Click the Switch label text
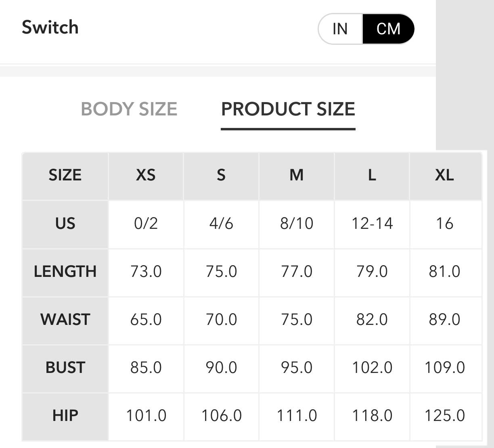The width and height of the screenshot is (494, 448). click(50, 27)
